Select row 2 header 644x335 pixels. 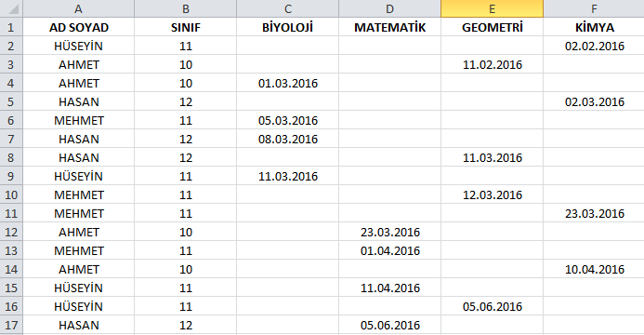(x=11, y=46)
